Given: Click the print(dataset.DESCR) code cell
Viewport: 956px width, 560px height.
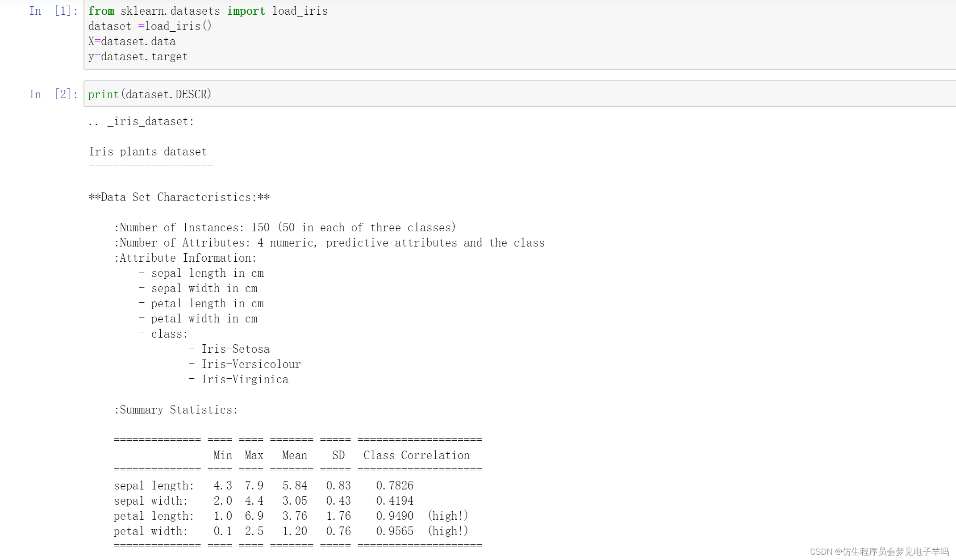Looking at the screenshot, I should [520, 94].
